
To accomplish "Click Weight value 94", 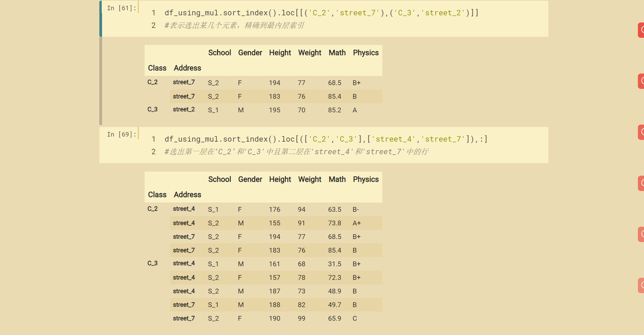I will (301, 210).
